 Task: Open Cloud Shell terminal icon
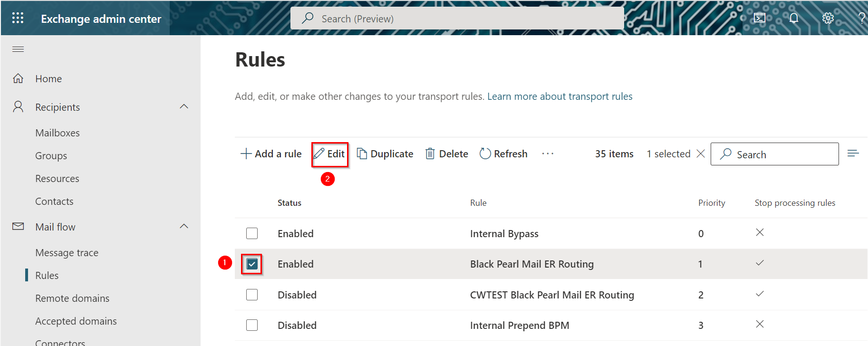click(x=760, y=18)
